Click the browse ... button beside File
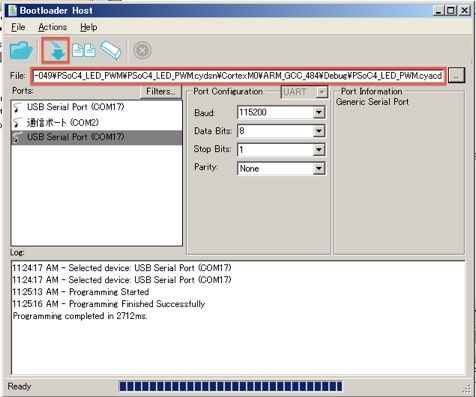Viewport: 476px width, 397px height. tap(456, 76)
